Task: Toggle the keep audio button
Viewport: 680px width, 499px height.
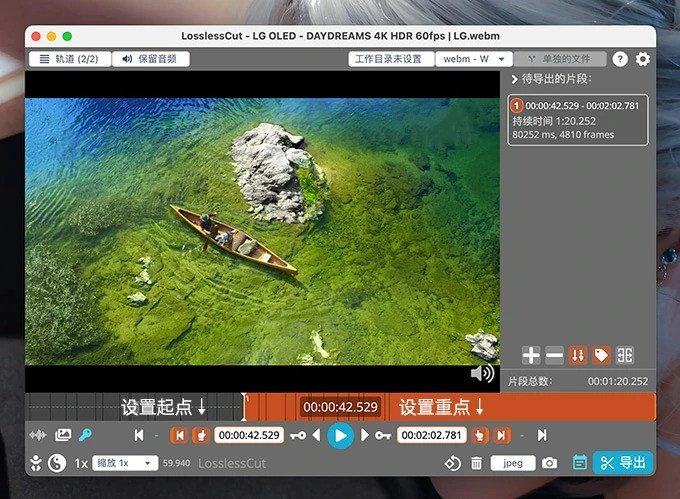Action: pyautogui.click(x=150, y=59)
